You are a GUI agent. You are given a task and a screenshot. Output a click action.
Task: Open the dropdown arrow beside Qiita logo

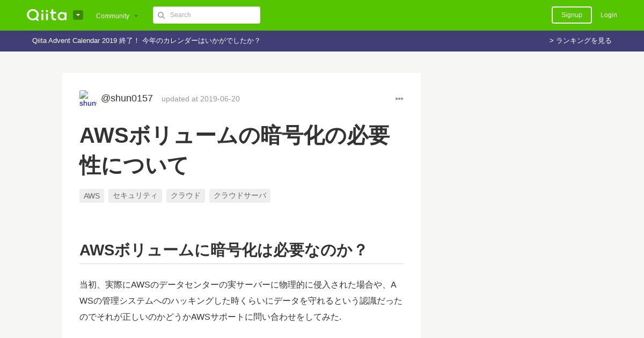click(x=78, y=15)
